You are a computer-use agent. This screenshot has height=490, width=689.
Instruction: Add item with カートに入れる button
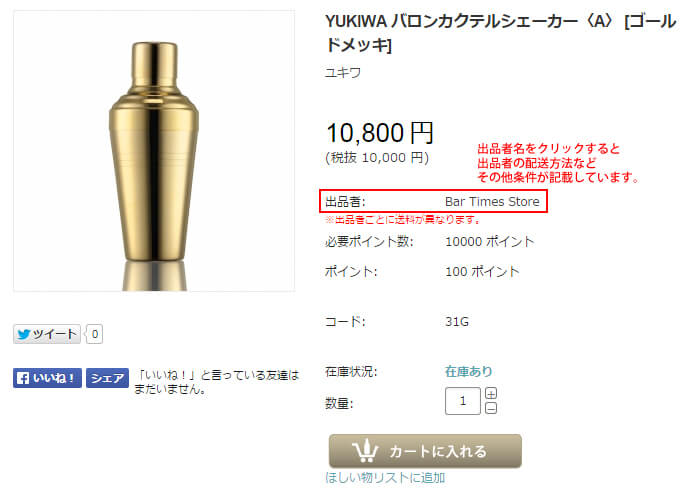[x=425, y=451]
